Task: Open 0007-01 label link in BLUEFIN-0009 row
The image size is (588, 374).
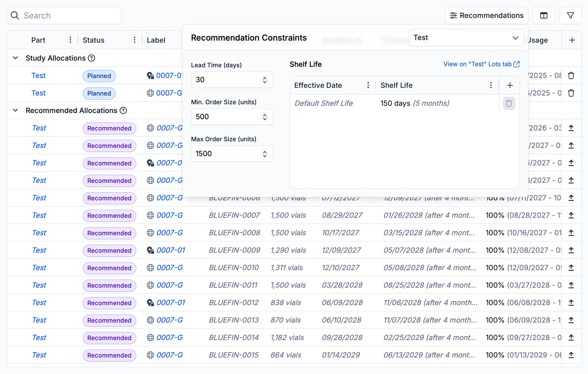Action: coord(171,250)
